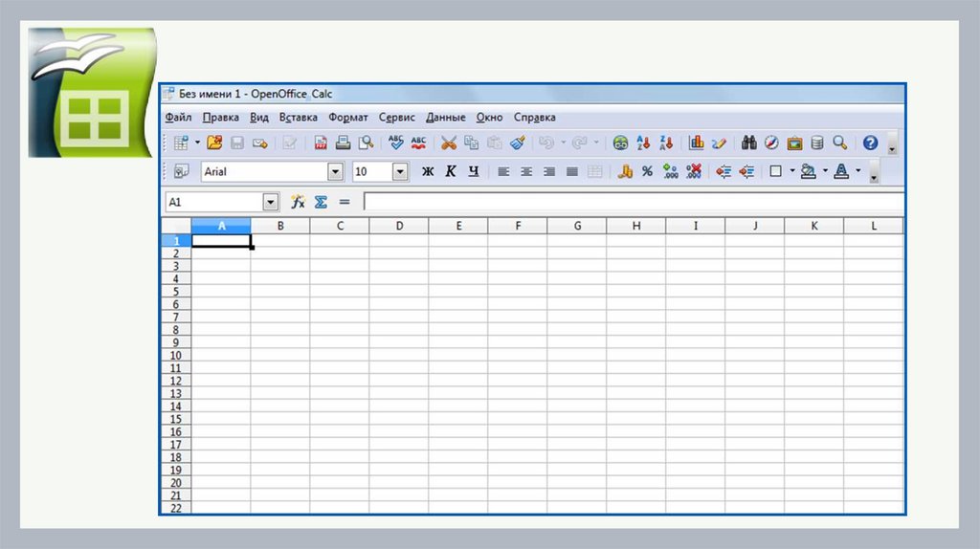This screenshot has width=980, height=549.
Task: Click the Decrease Indent icon
Action: 724,171
